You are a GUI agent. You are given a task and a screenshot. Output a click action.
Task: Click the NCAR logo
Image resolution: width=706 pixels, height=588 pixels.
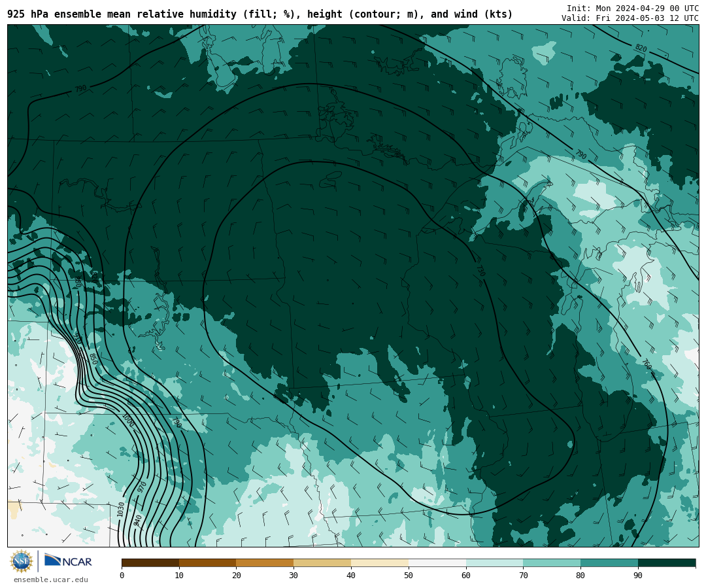(x=68, y=561)
